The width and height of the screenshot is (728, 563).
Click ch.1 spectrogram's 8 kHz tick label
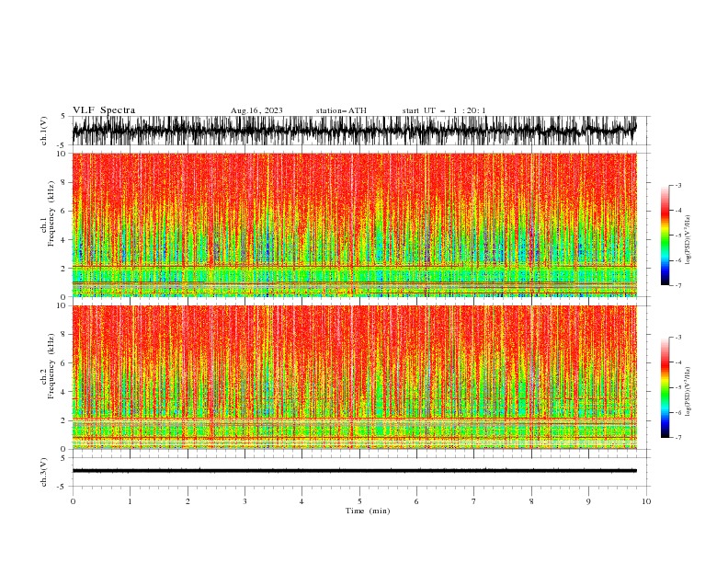pyautogui.click(x=65, y=182)
